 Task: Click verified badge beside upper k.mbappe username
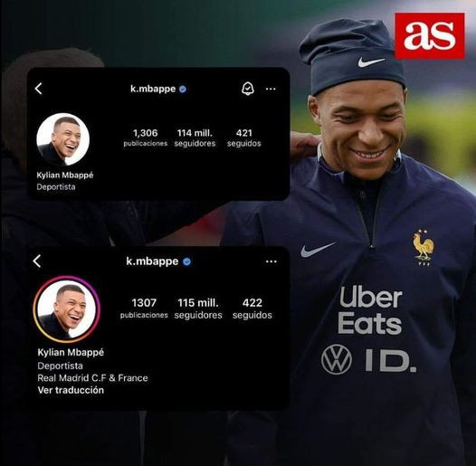pos(183,89)
